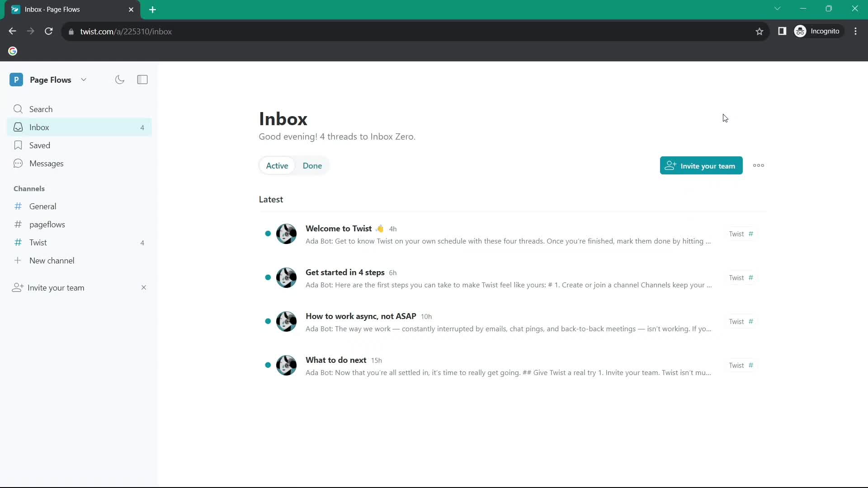The height and width of the screenshot is (488, 868).
Task: Click the dark mode toggle icon
Action: pyautogui.click(x=119, y=79)
